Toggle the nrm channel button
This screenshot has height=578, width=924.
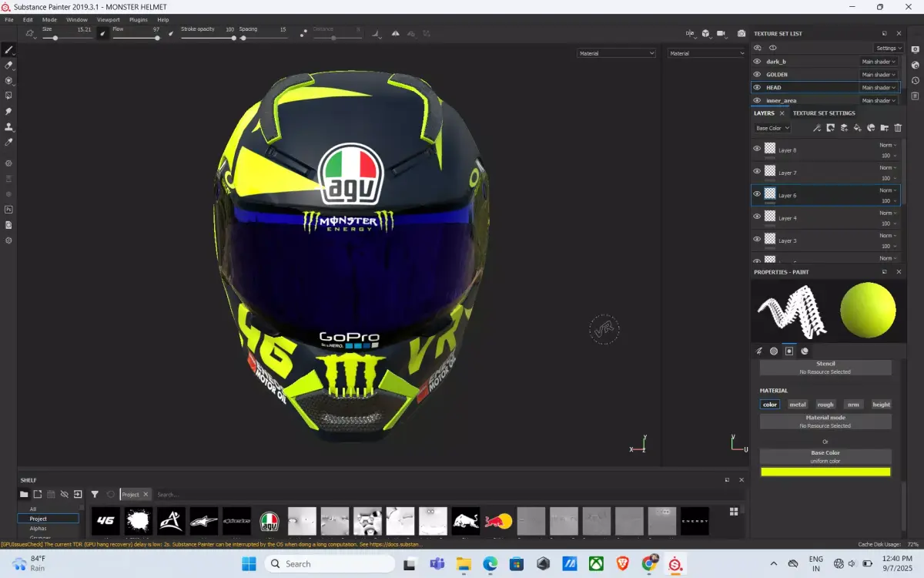pyautogui.click(x=853, y=405)
